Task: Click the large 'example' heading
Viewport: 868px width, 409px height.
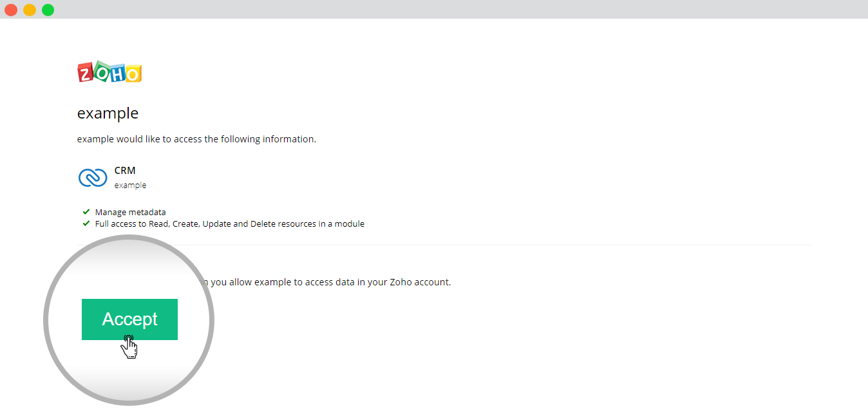Action: click(108, 113)
